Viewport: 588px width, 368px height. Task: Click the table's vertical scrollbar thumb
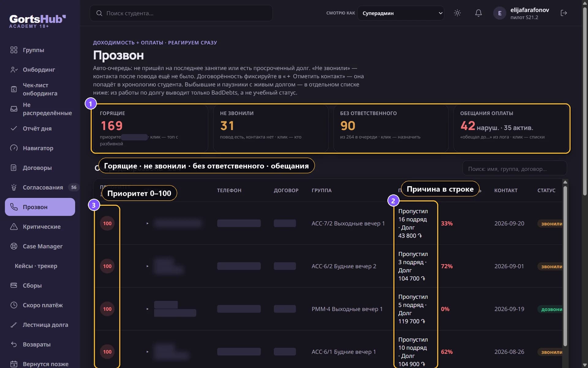click(565, 266)
